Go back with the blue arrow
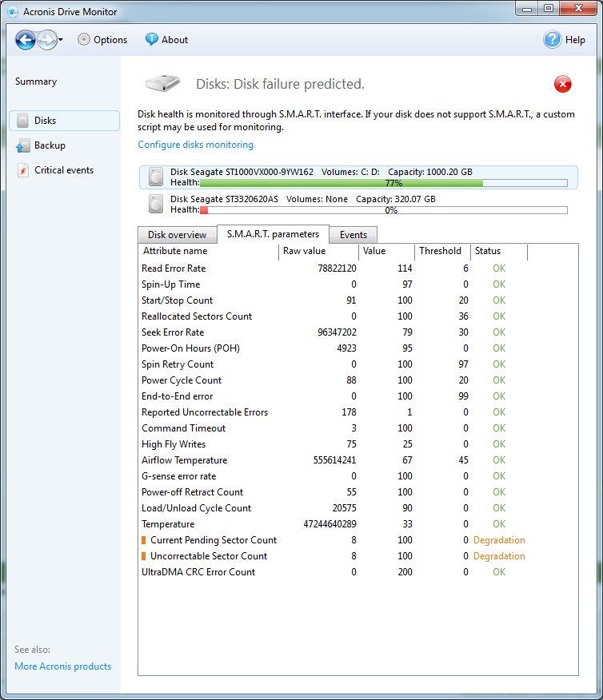The image size is (603, 700). tap(26, 40)
